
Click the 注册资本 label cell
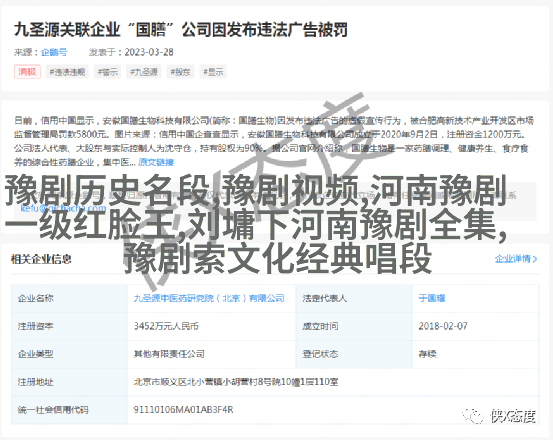(x=69, y=326)
